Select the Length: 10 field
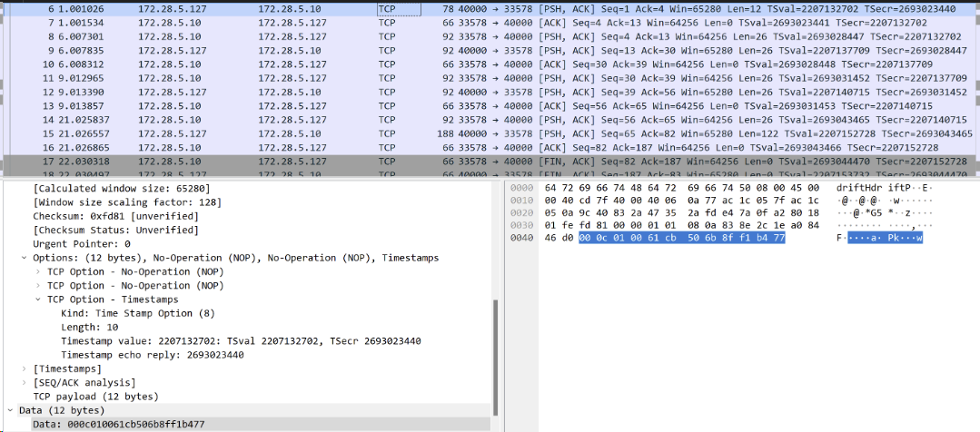This screenshot has width=980, height=432. [x=89, y=327]
